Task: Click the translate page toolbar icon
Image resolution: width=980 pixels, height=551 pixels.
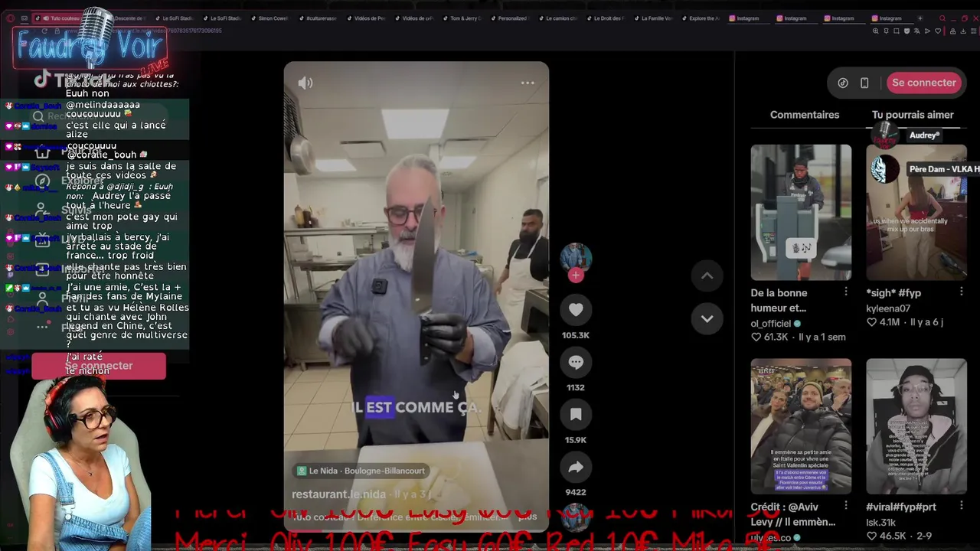Action: click(917, 31)
